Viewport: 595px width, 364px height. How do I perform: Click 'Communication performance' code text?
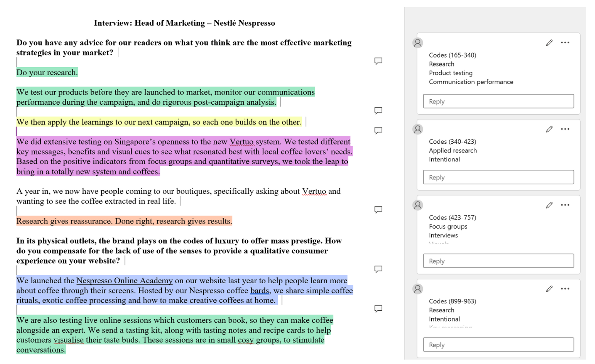pos(471,82)
